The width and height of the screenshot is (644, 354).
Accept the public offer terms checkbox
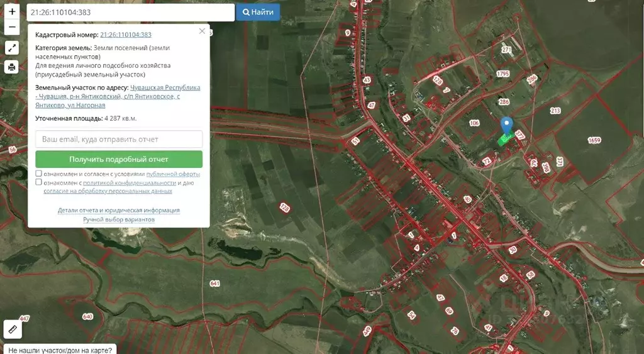point(39,174)
